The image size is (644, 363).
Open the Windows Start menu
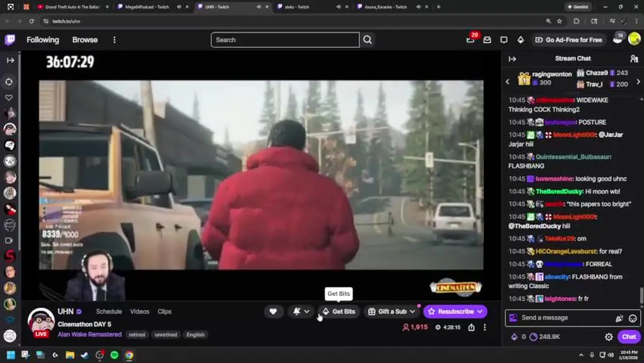click(11, 355)
